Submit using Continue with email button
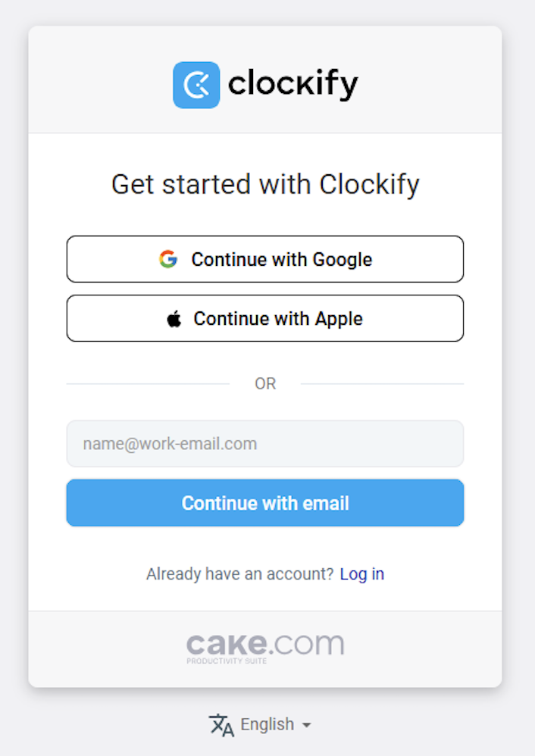The height and width of the screenshot is (756, 535). click(264, 503)
